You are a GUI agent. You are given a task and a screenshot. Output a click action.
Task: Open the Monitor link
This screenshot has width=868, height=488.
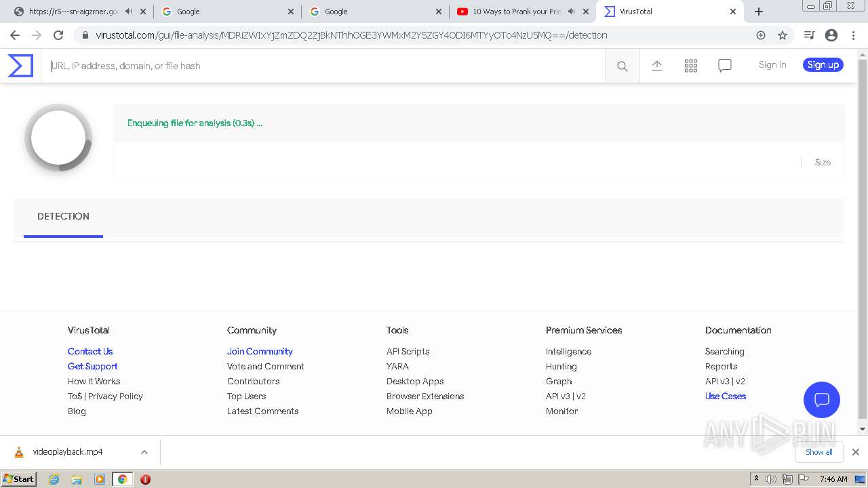click(561, 411)
